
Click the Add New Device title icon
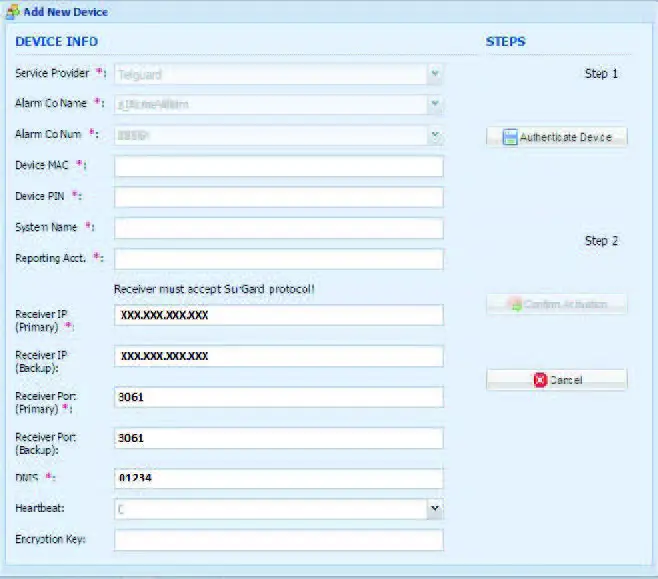(x=13, y=12)
